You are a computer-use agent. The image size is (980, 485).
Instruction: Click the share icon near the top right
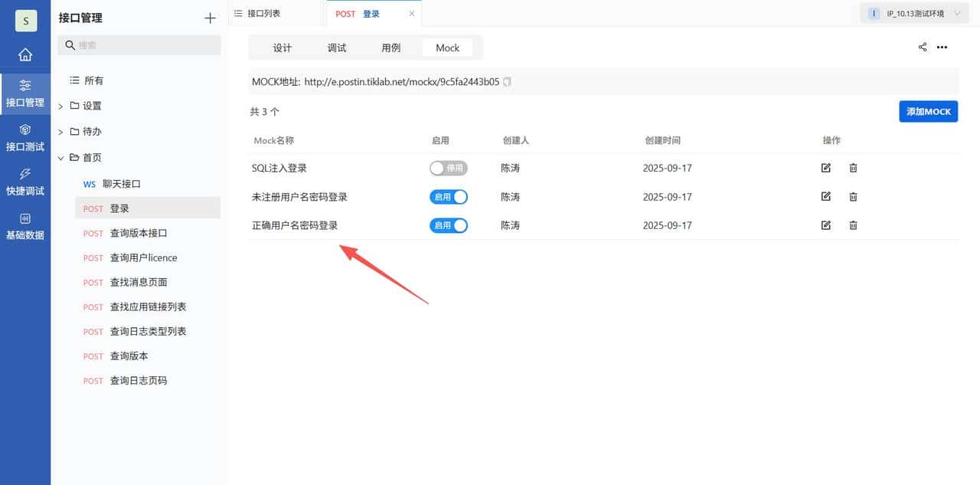[922, 47]
